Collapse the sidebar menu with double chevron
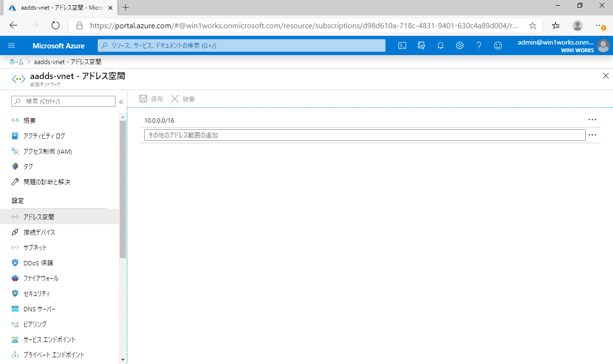 click(x=121, y=102)
